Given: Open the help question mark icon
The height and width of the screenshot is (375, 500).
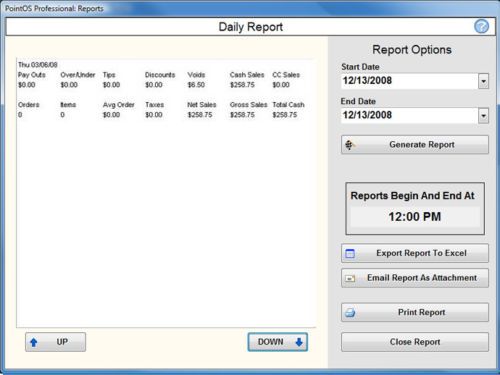Looking at the screenshot, I should [x=481, y=26].
